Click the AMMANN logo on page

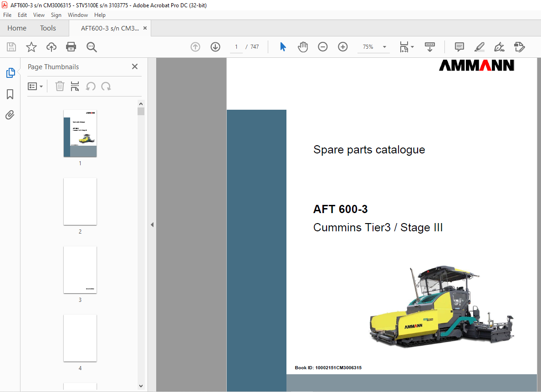click(x=476, y=65)
